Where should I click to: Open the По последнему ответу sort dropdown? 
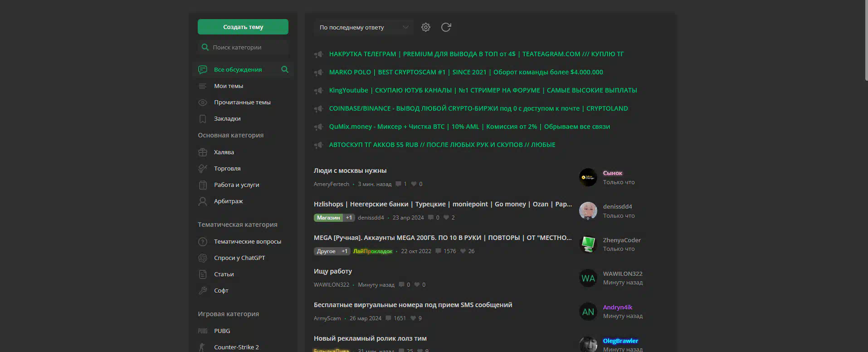[364, 27]
